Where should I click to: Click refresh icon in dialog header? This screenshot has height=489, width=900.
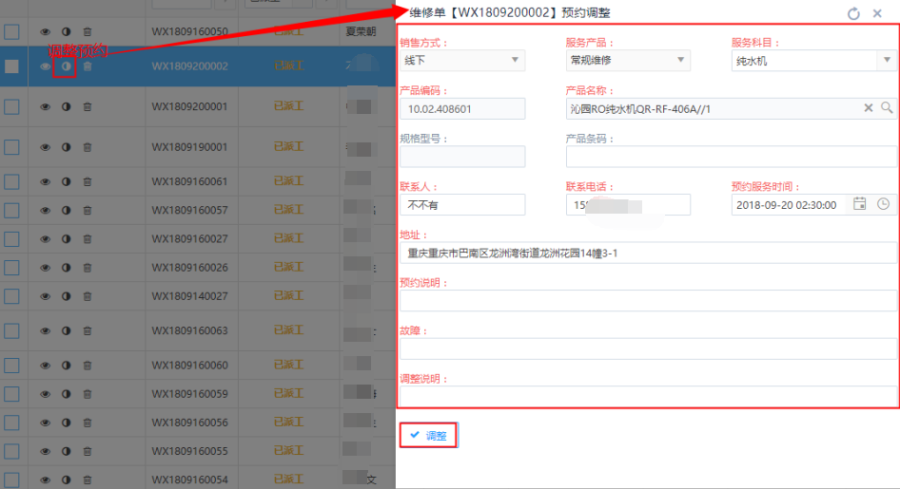pyautogui.click(x=853, y=14)
